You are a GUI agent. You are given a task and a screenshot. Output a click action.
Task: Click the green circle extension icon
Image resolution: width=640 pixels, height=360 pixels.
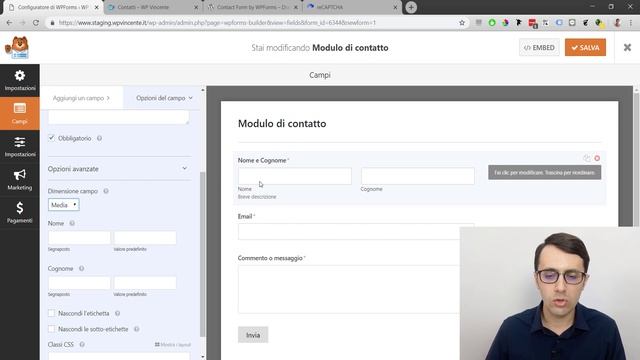pos(492,23)
